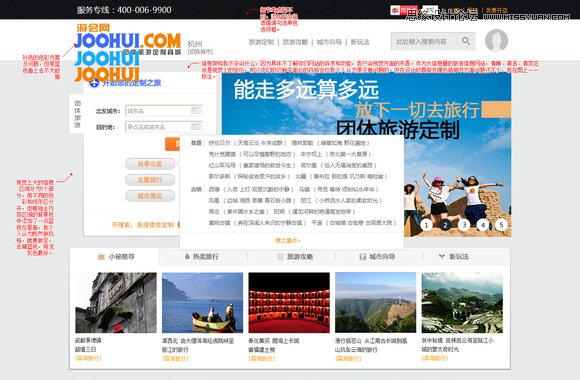Open 新玩法 in top navigation

tap(360, 42)
